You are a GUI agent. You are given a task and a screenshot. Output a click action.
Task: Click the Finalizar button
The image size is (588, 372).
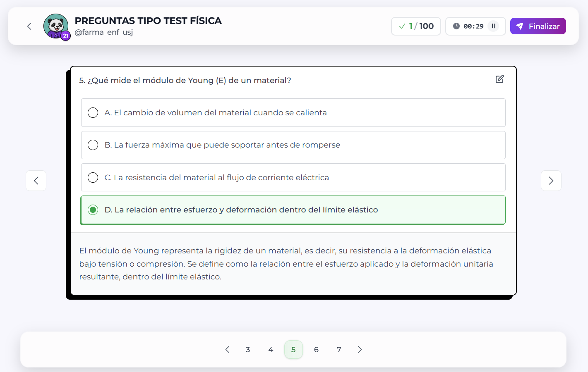pos(538,26)
